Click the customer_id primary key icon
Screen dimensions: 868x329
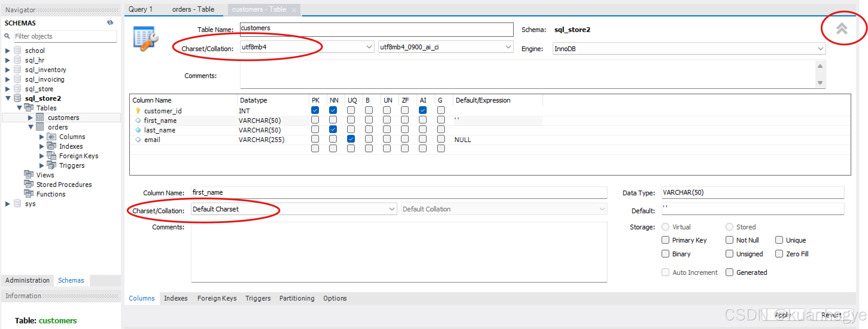pyautogui.click(x=138, y=111)
